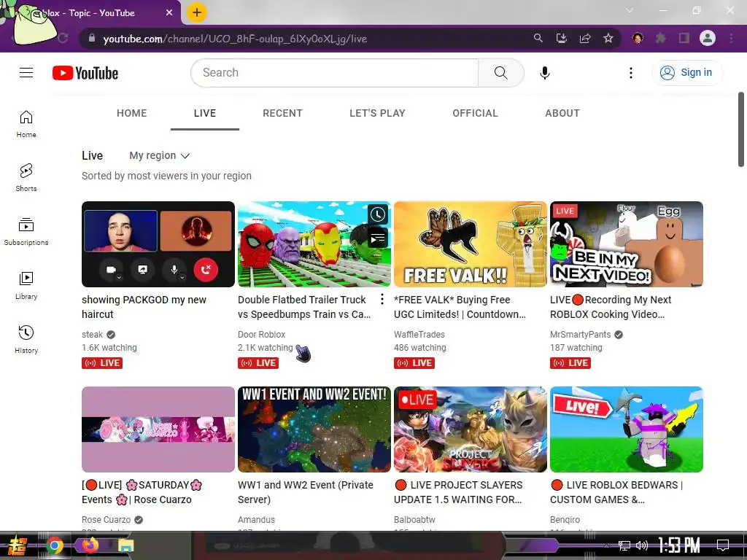Select the LIVE channel tab

[x=205, y=113]
